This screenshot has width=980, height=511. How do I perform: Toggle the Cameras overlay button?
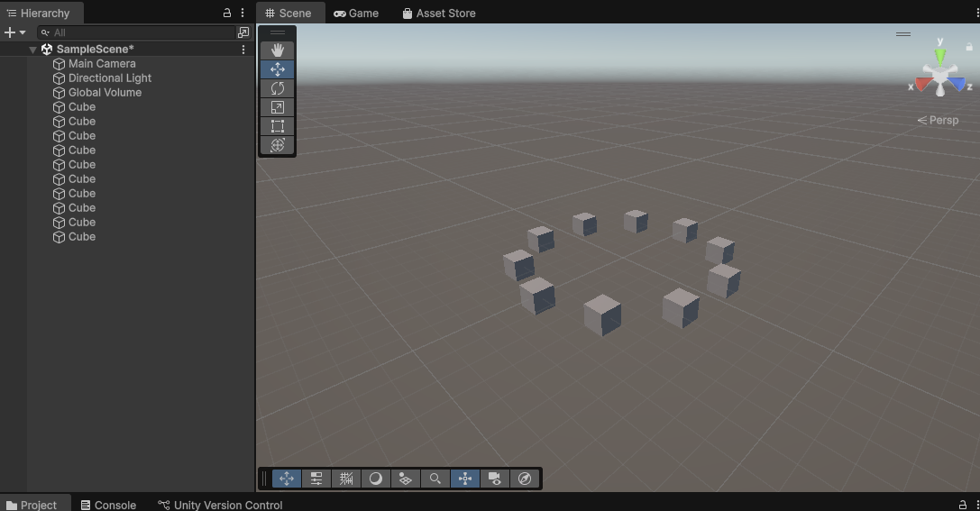tap(494, 479)
